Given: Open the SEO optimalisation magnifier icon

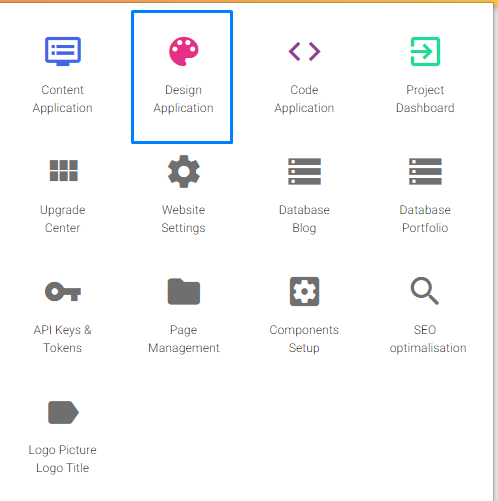Looking at the screenshot, I should tap(425, 291).
